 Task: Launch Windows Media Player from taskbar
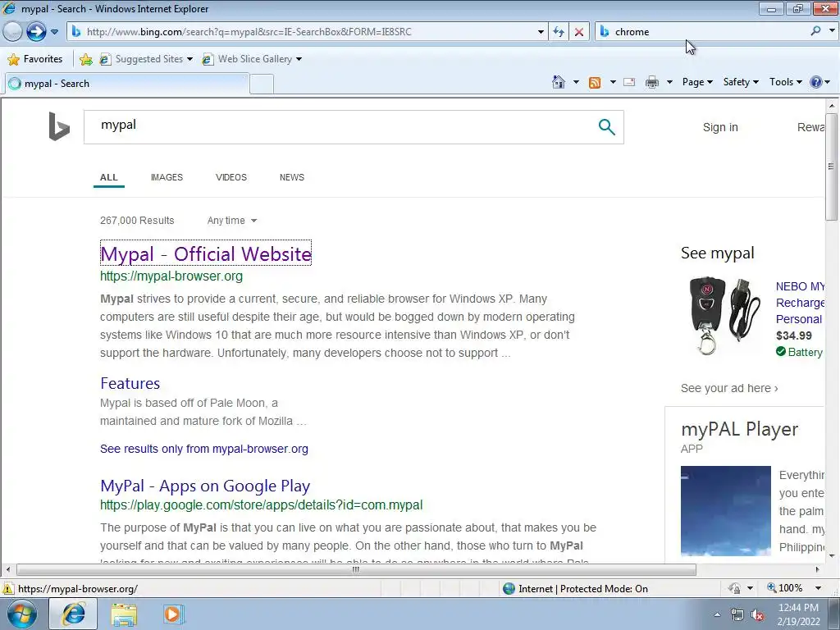tap(173, 614)
